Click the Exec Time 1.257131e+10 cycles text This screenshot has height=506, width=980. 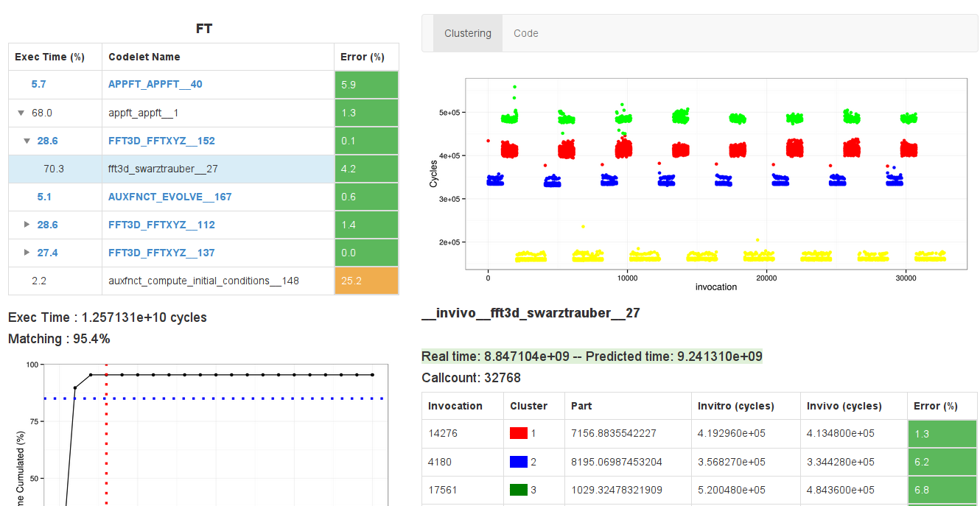point(108,317)
